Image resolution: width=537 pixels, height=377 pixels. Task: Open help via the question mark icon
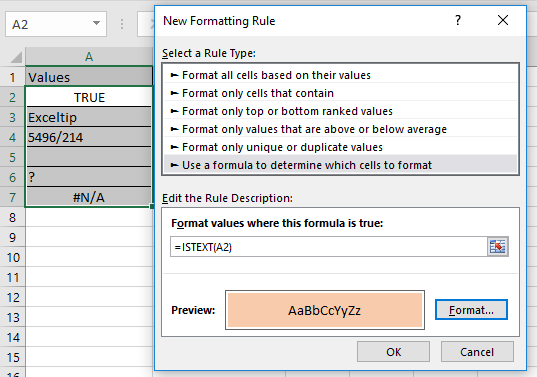point(458,21)
